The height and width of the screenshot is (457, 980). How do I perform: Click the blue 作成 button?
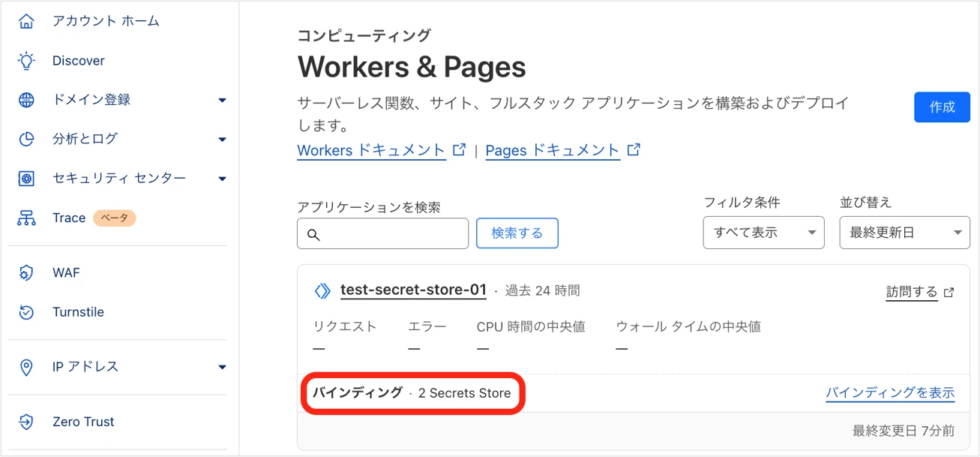coord(942,107)
